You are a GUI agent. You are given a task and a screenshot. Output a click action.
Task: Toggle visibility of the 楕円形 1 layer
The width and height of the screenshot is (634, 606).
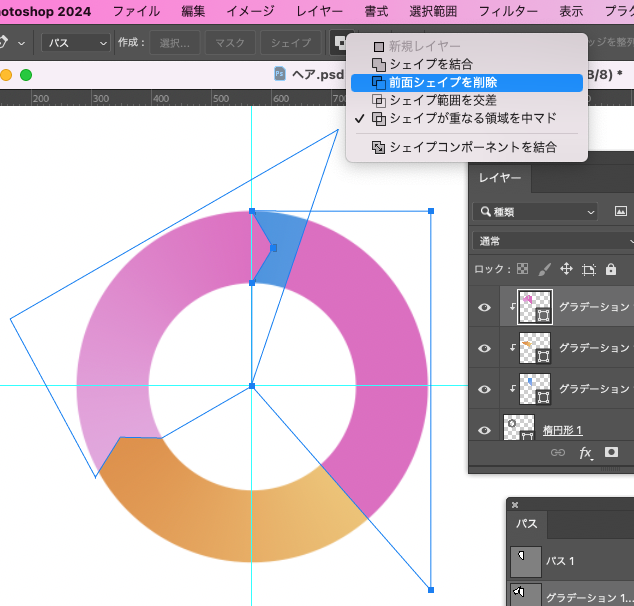coord(484,430)
